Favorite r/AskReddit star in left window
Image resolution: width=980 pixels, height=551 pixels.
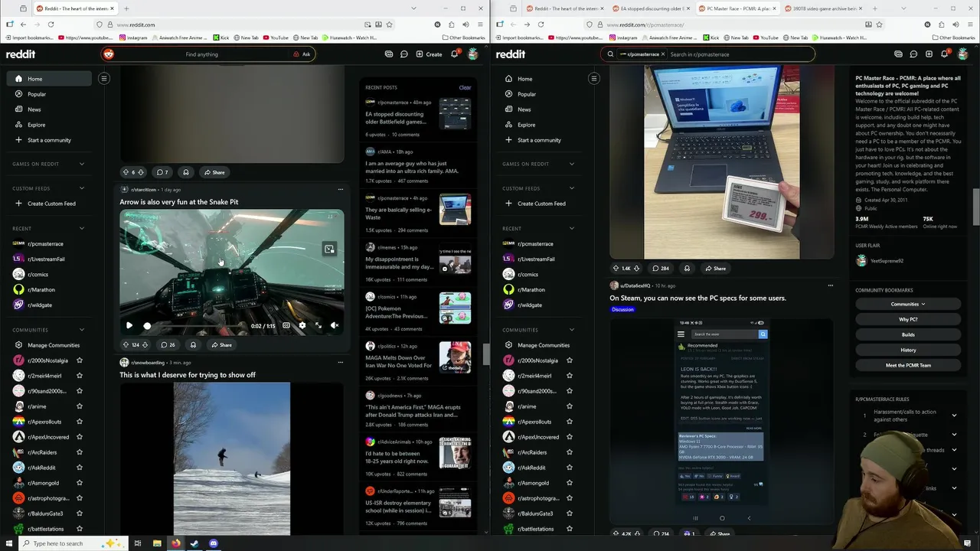(80, 468)
